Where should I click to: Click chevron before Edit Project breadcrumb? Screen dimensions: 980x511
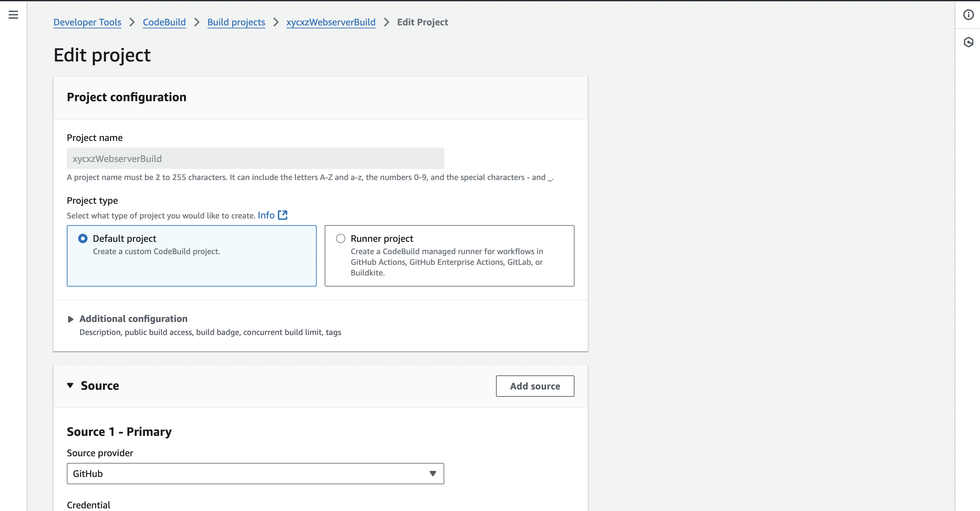(386, 22)
